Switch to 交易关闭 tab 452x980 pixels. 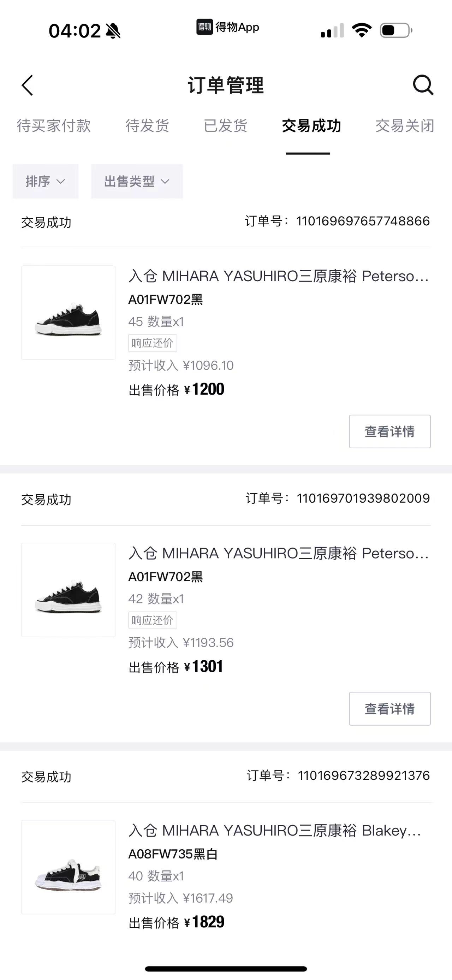[405, 125]
